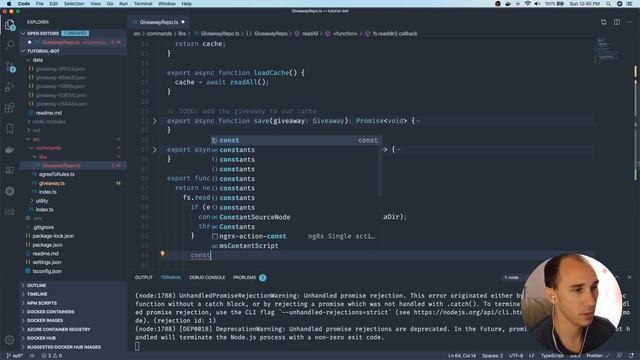This screenshot has width=640, height=360.
Task: Click the open changes icon in editor toolbar
Action: [x=604, y=22]
